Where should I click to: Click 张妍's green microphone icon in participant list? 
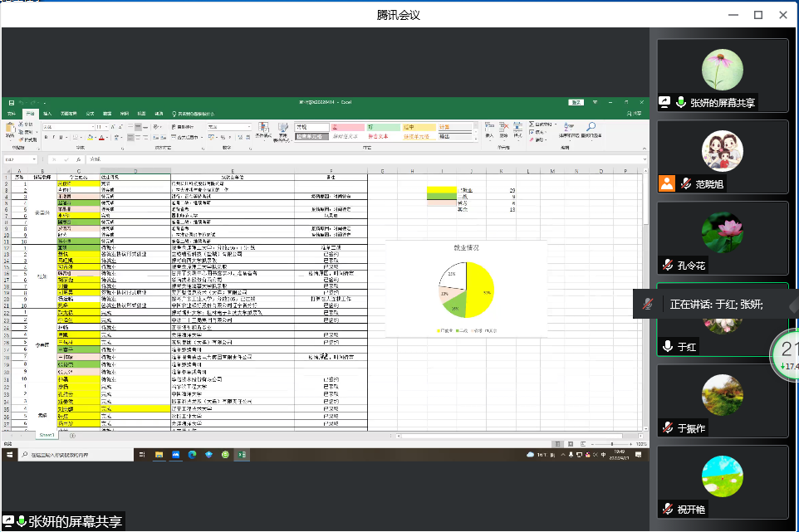click(x=680, y=102)
